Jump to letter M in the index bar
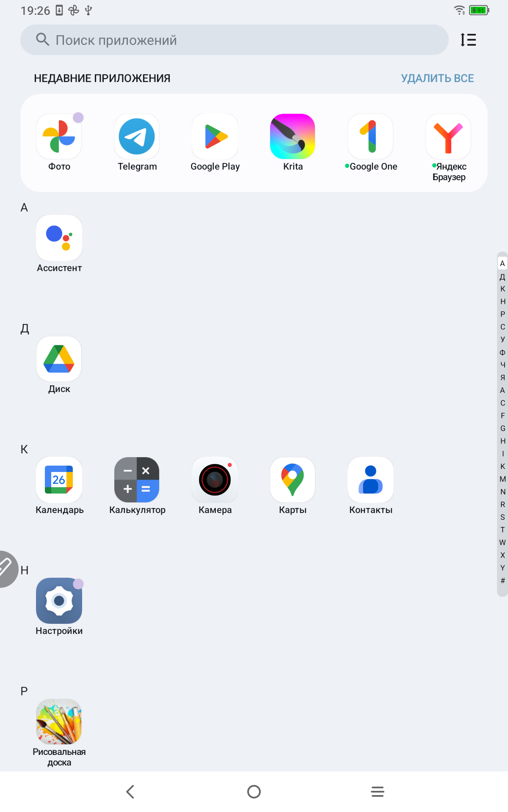 click(502, 479)
